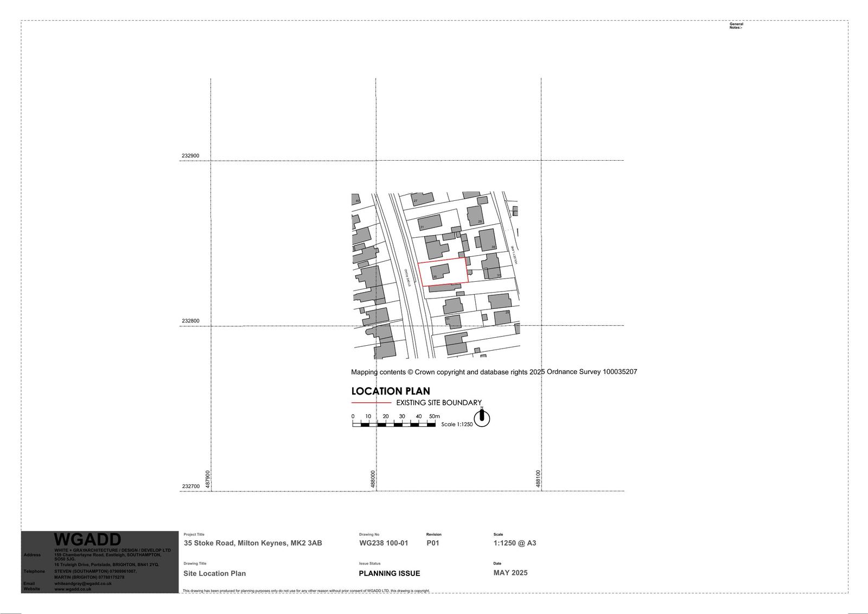868x614 pixels.
Task: Click the red line legend sample
Action: click(371, 403)
